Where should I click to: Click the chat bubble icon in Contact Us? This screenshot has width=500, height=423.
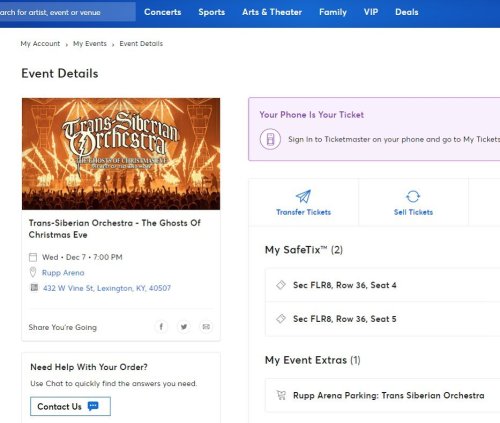click(93, 406)
